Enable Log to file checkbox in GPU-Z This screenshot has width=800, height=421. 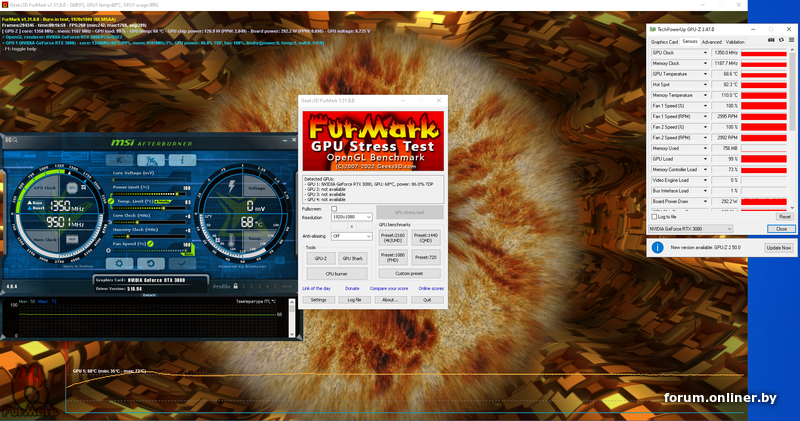coord(654,217)
